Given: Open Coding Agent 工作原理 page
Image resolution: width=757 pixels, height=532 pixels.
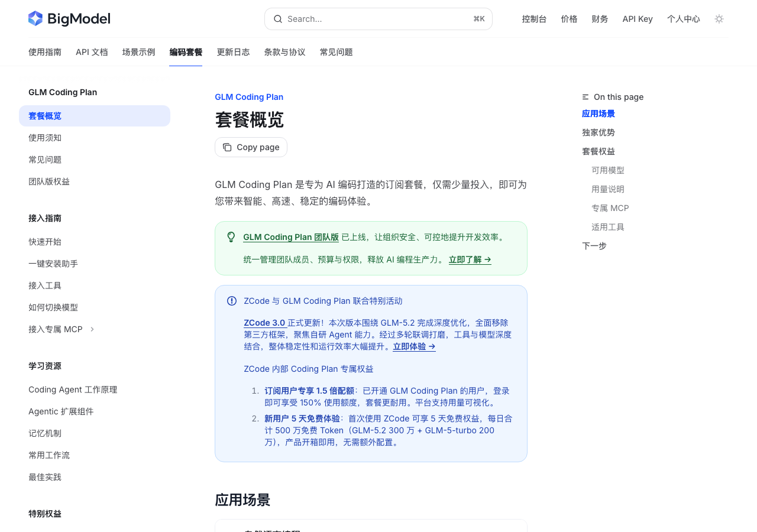Looking at the screenshot, I should (x=95, y=390).
